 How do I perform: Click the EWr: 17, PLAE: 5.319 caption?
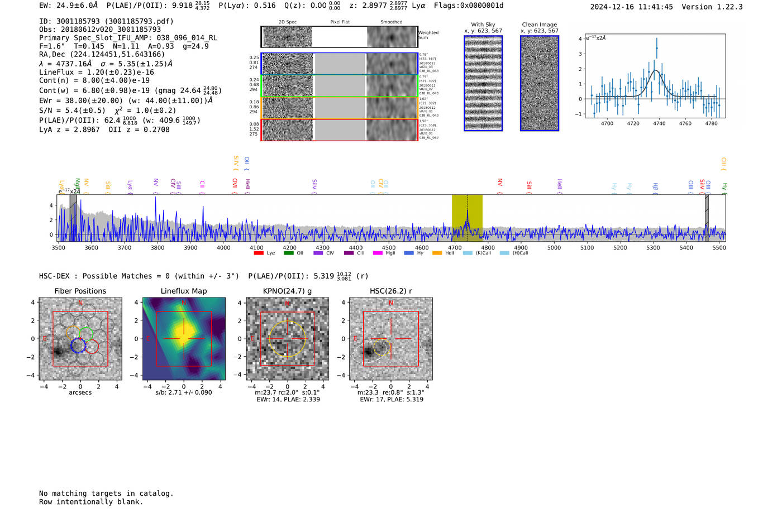click(x=392, y=400)
